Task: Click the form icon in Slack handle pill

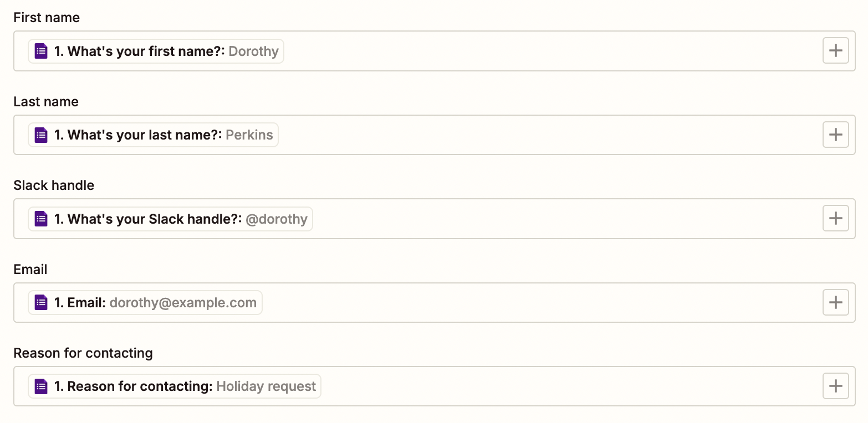Action: click(x=41, y=219)
